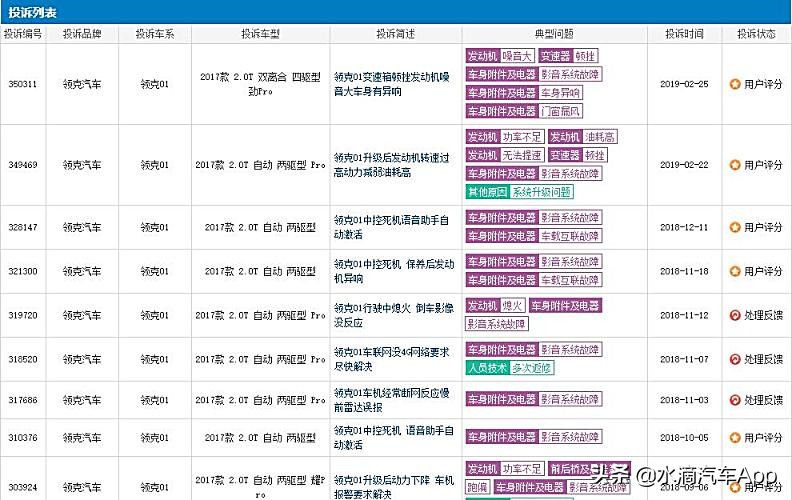Screen dimensions: 792x500
Task: Open complaint 领克01行驶中熄火 倒车影像没反应
Action: click(394, 315)
